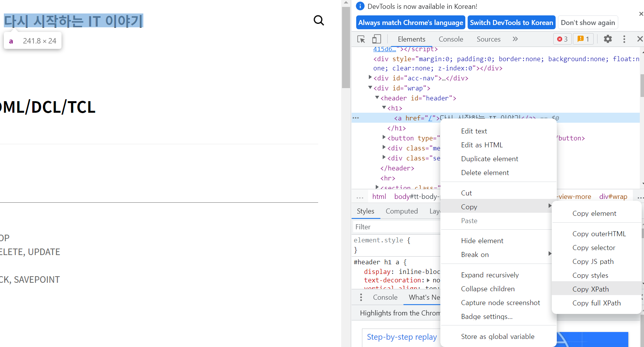Collapse the h1 node
The height and width of the screenshot is (347, 644).
tap(384, 108)
